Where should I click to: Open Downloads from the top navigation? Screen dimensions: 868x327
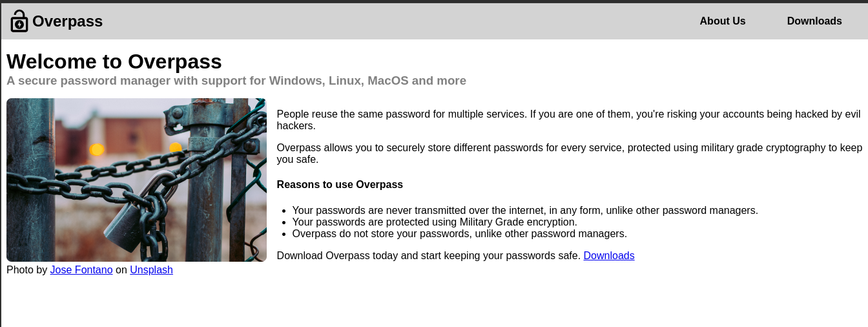pos(814,21)
